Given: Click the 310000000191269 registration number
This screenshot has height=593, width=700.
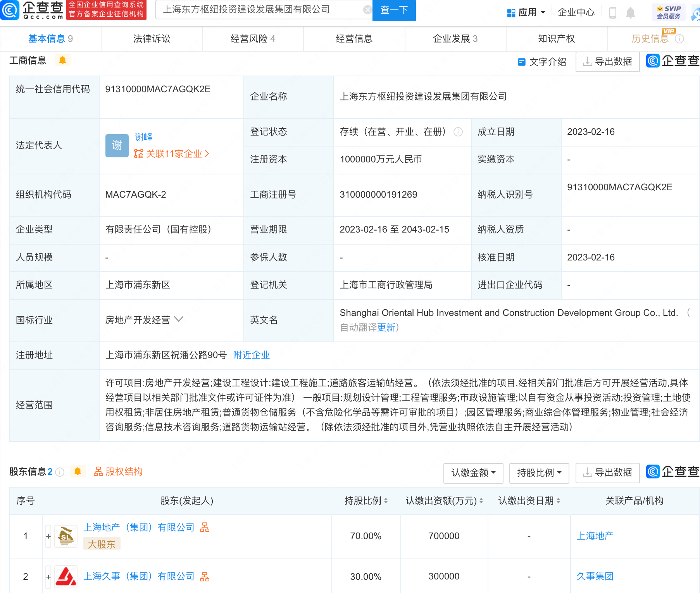Looking at the screenshot, I should (x=378, y=195).
